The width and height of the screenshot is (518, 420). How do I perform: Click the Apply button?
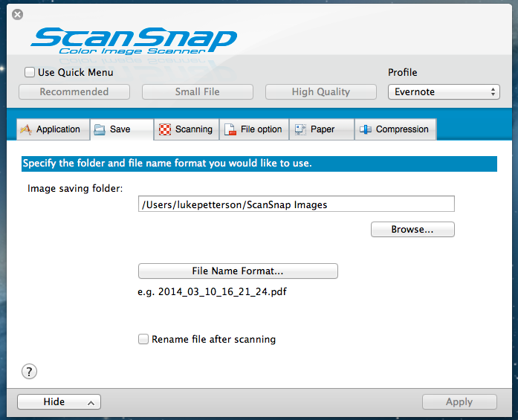point(459,401)
